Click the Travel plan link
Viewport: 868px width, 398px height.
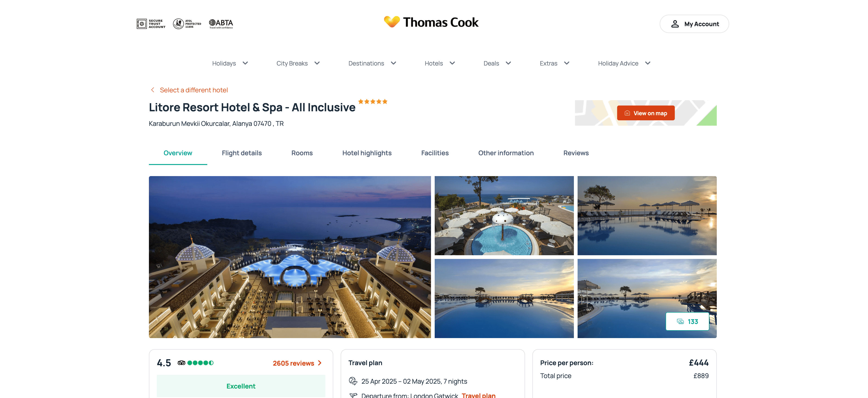[x=478, y=395]
